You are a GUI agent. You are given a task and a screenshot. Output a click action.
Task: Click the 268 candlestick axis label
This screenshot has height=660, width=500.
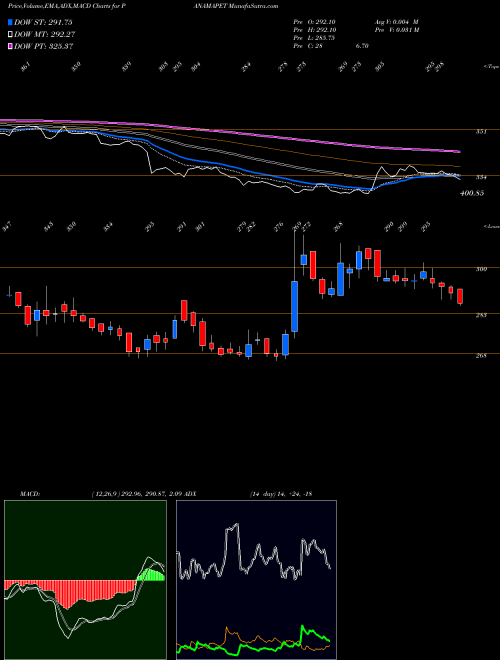pyautogui.click(x=481, y=356)
